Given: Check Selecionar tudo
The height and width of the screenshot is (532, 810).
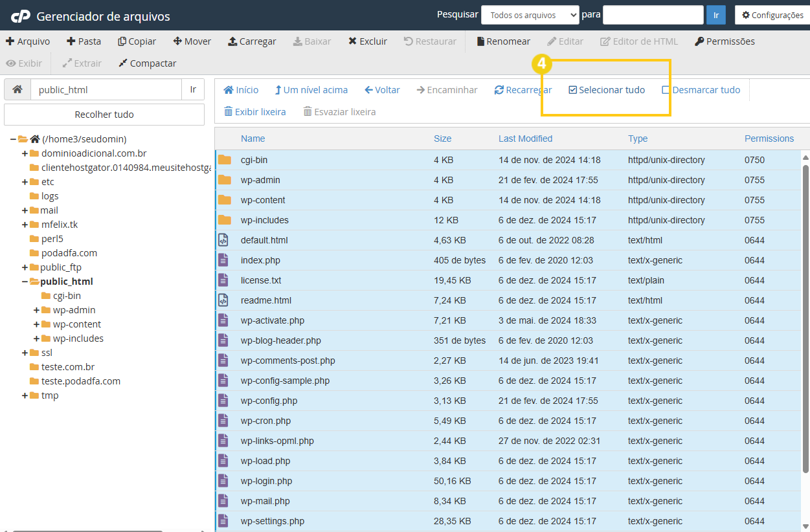Looking at the screenshot, I should [x=607, y=90].
